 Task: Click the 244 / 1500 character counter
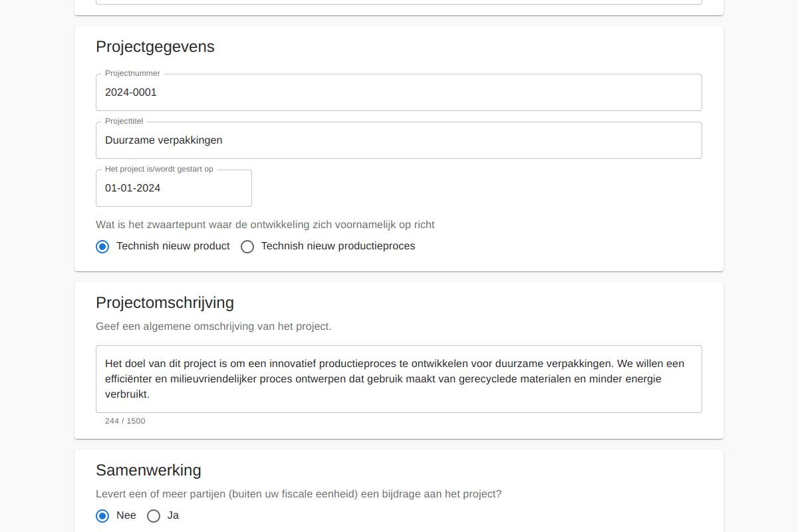coord(125,421)
